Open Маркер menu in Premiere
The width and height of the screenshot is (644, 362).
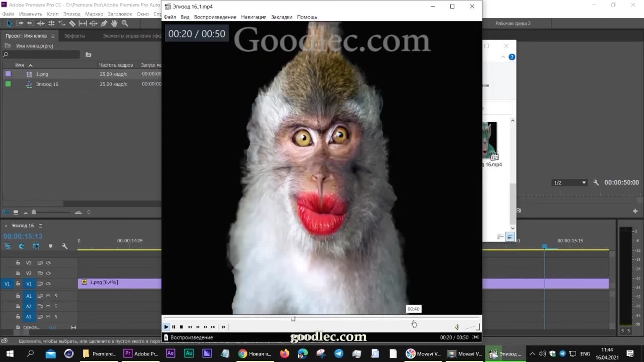[x=94, y=14]
